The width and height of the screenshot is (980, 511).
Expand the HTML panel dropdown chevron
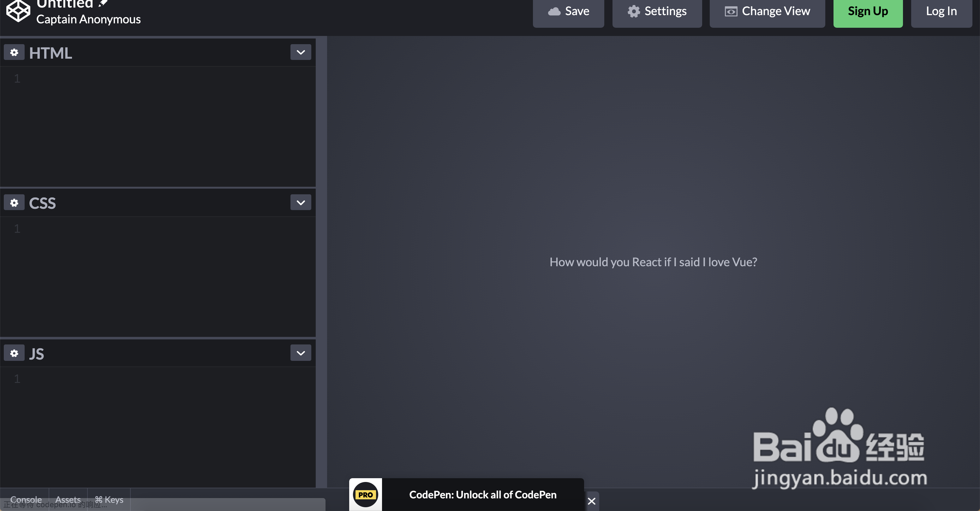coord(301,52)
